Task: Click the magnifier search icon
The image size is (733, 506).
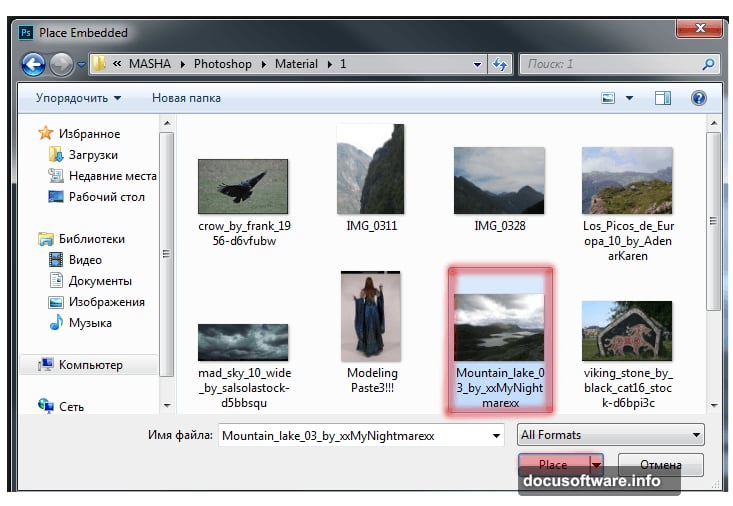Action: coord(708,64)
